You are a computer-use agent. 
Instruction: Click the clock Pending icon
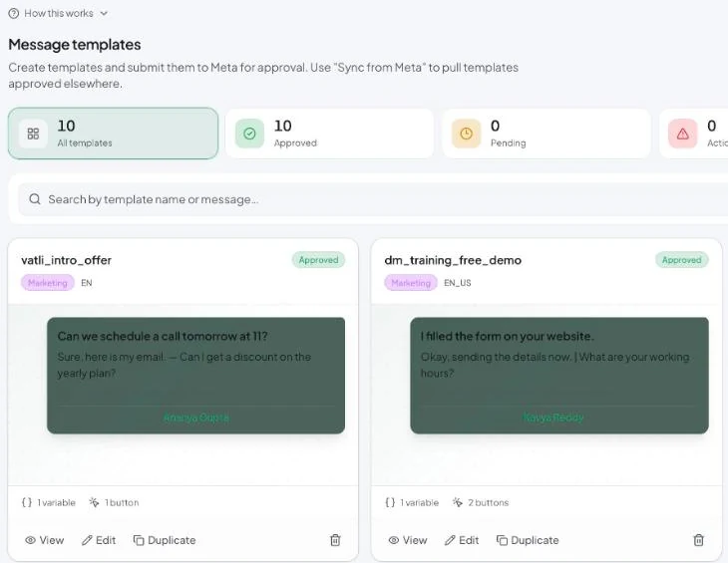[x=466, y=135]
